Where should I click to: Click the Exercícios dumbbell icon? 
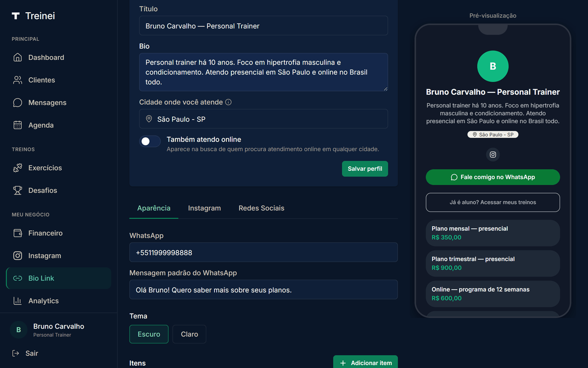pyautogui.click(x=18, y=168)
